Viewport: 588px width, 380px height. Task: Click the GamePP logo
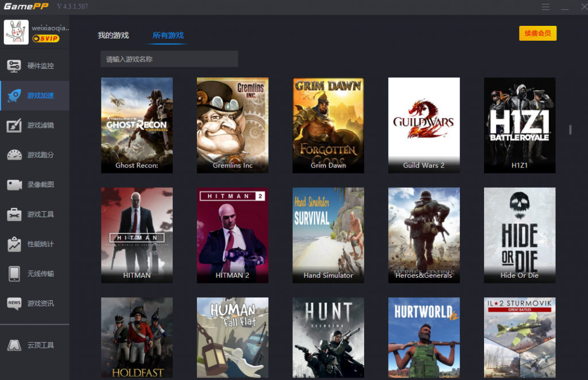tap(26, 6)
